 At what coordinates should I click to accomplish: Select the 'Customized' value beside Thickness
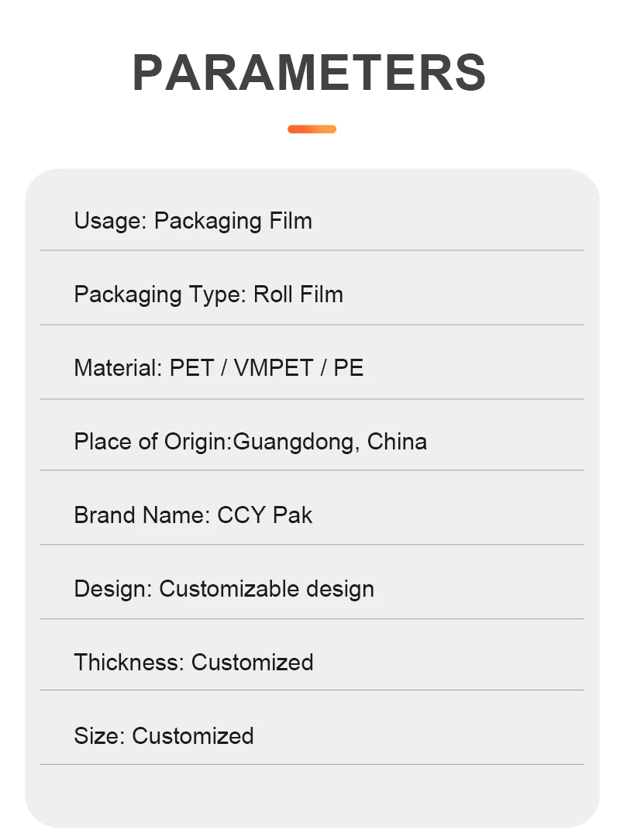tap(253, 663)
